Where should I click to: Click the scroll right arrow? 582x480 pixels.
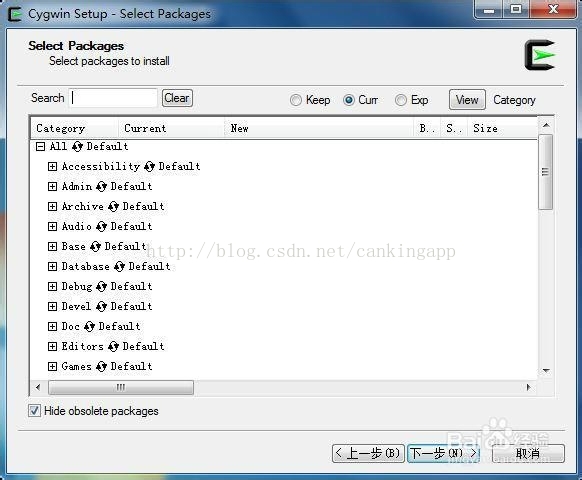point(529,388)
